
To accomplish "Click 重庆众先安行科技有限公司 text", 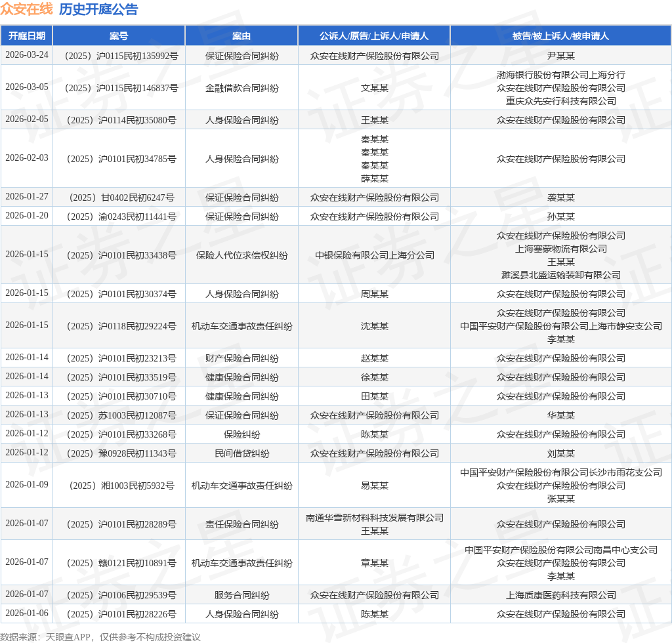I will [560, 101].
